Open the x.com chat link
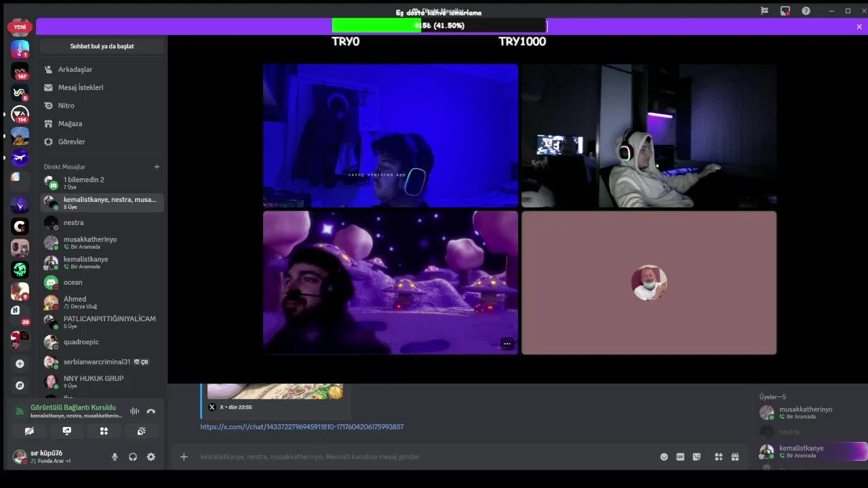 coord(302,427)
